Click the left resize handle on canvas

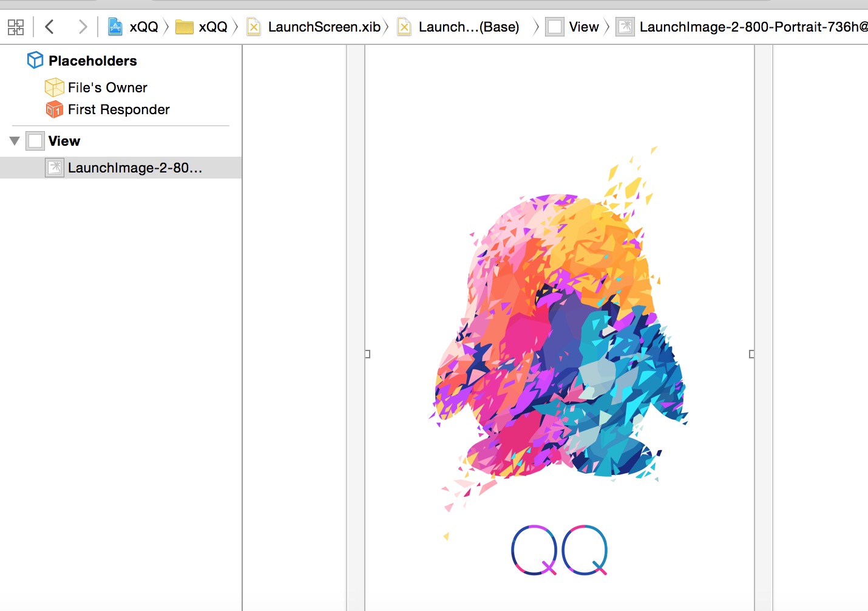point(367,354)
